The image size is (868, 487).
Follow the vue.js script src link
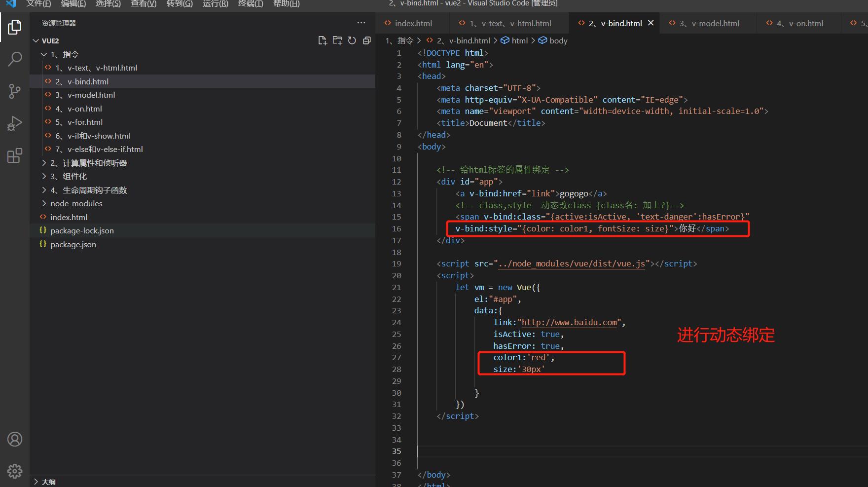click(572, 264)
